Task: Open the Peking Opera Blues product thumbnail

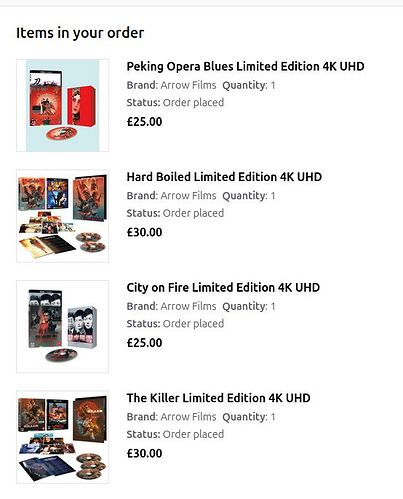Action: pos(63,105)
